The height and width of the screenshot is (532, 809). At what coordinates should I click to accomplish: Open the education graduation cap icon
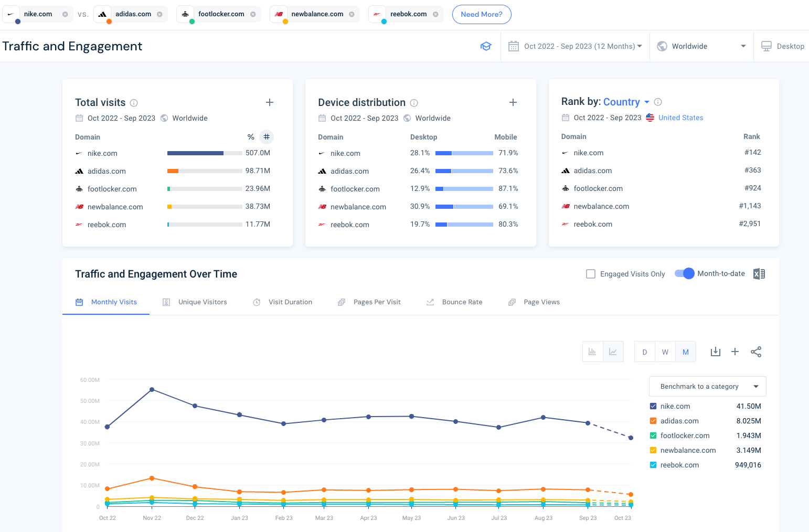click(x=486, y=46)
